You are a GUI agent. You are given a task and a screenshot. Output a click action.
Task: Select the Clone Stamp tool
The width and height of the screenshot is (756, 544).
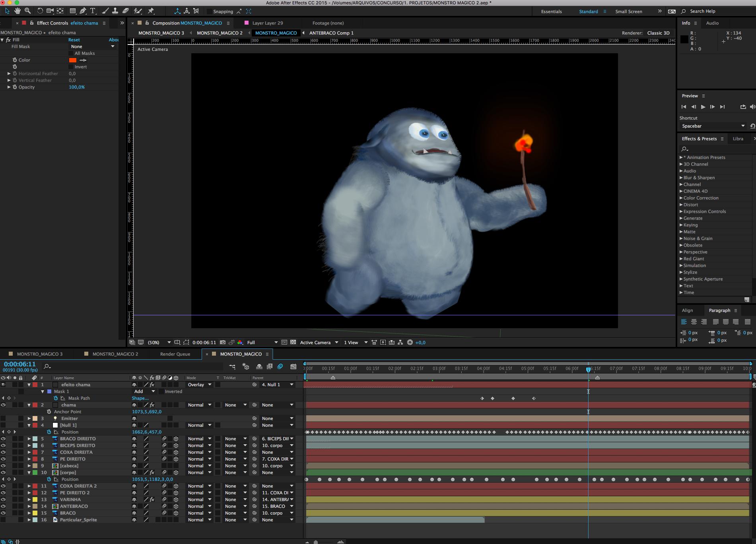[x=115, y=11]
